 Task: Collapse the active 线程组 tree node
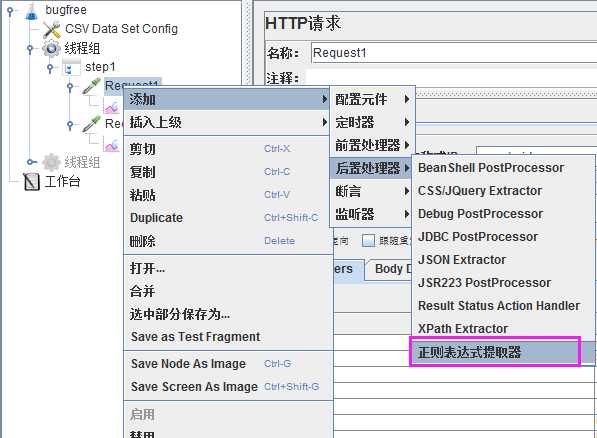tap(30, 49)
